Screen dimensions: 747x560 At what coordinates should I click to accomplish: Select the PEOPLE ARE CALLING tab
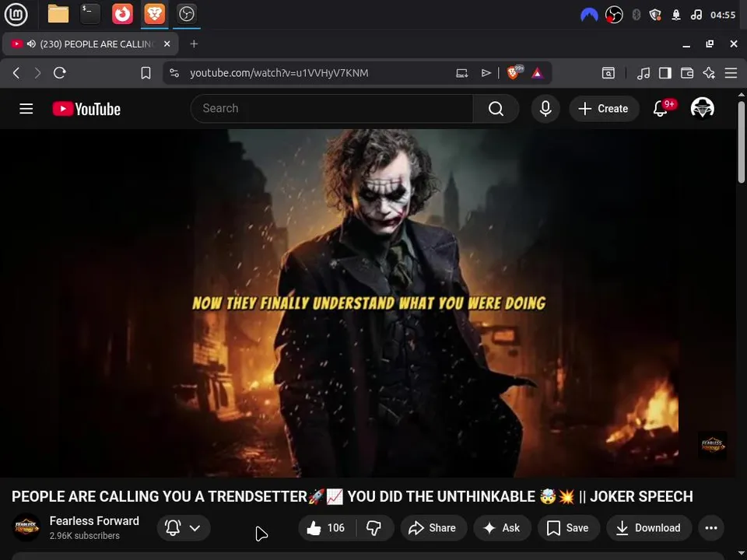point(90,44)
